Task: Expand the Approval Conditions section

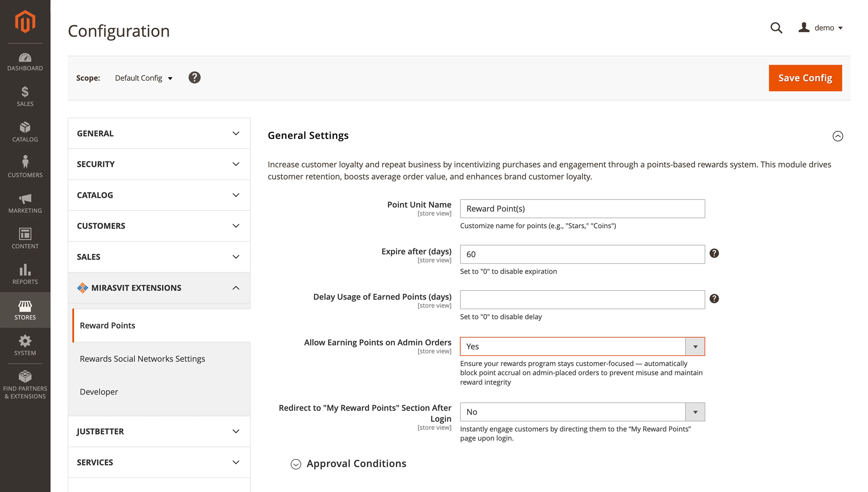Action: (296, 464)
